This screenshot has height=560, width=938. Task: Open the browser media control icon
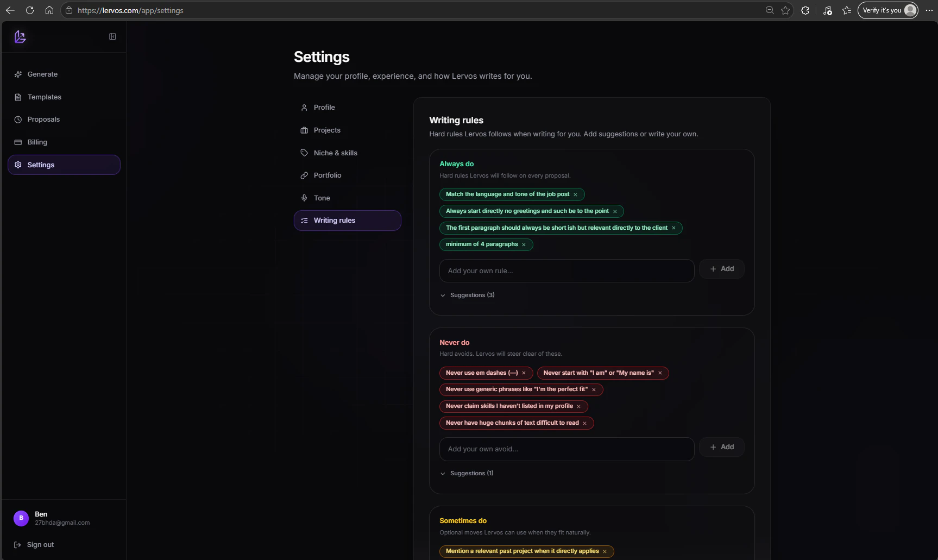point(827,10)
